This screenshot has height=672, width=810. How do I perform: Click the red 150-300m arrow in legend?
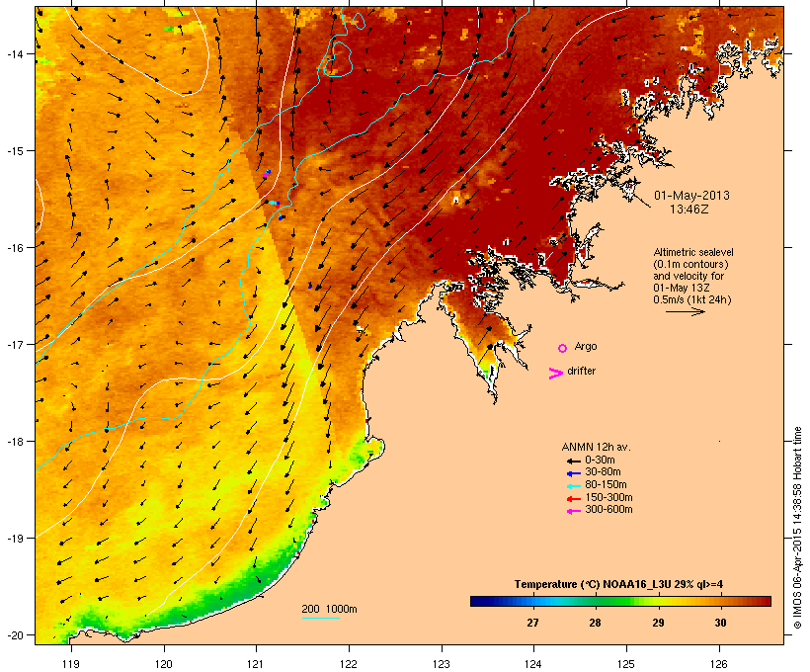[573, 499]
